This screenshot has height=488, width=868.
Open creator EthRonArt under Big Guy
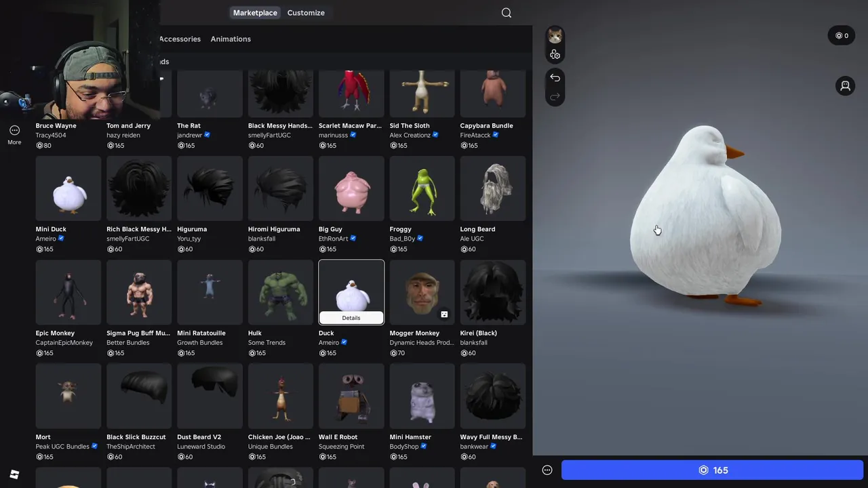click(x=333, y=239)
